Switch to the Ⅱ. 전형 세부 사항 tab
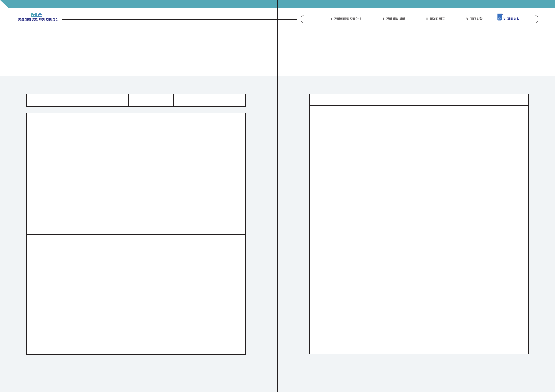 click(x=393, y=19)
